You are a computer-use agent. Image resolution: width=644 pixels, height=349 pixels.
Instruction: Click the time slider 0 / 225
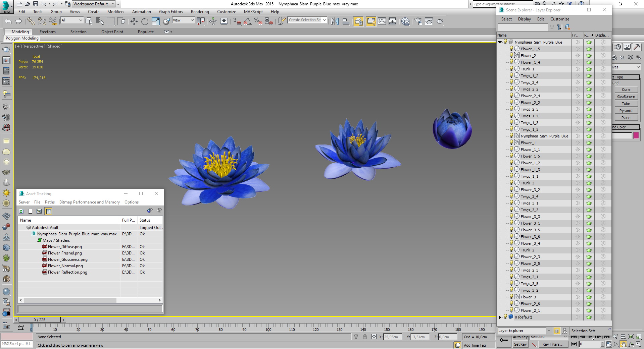[x=40, y=320]
